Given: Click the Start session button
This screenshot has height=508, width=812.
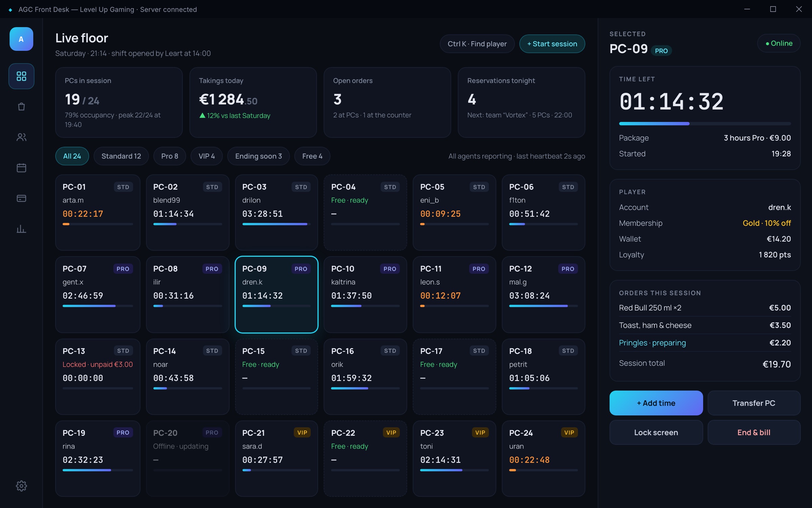Looking at the screenshot, I should [x=552, y=44].
